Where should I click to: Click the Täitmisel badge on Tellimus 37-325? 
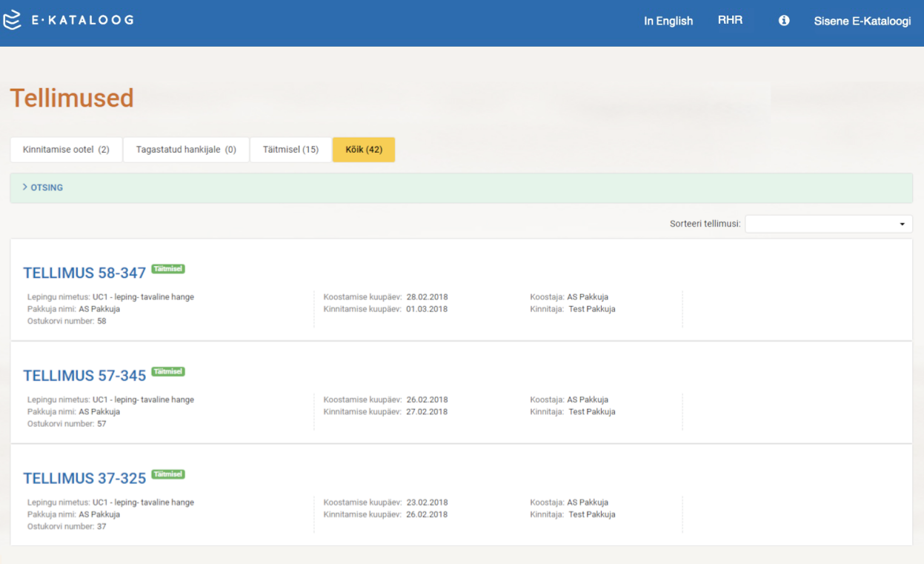(x=168, y=474)
